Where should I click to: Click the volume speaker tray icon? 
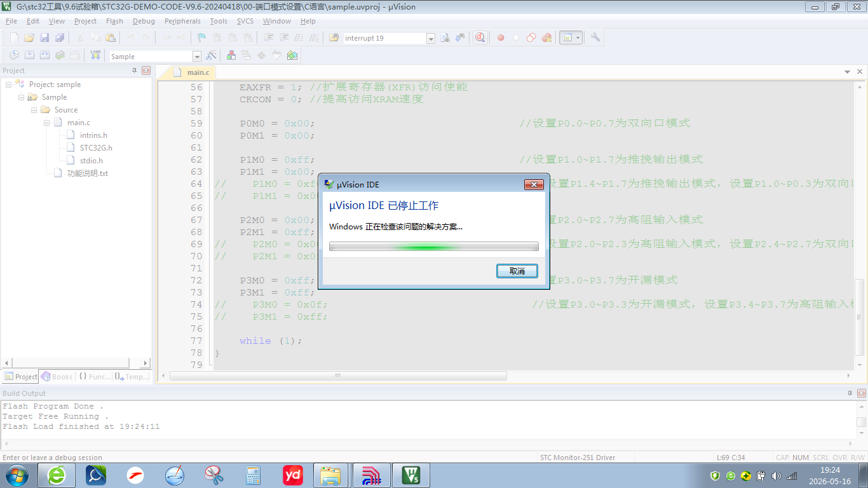click(776, 476)
